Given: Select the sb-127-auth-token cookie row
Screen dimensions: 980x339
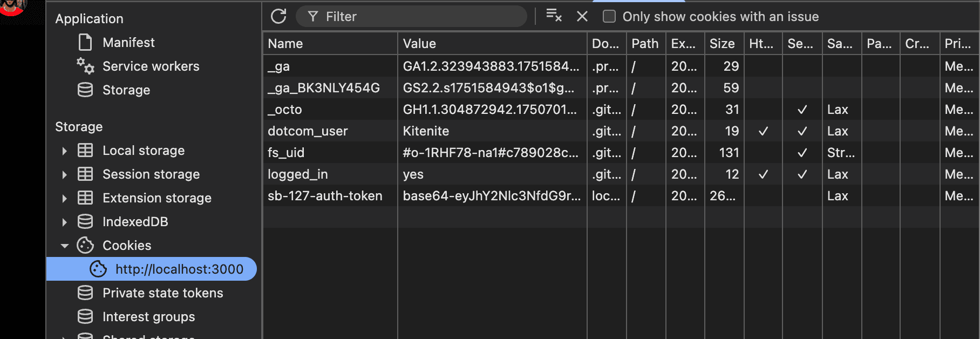Looking at the screenshot, I should click(325, 195).
